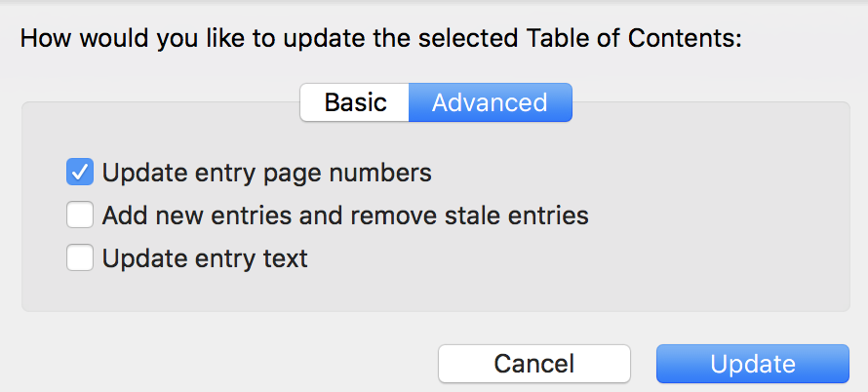Select the Advanced tab
The image size is (868, 392).
490,102
